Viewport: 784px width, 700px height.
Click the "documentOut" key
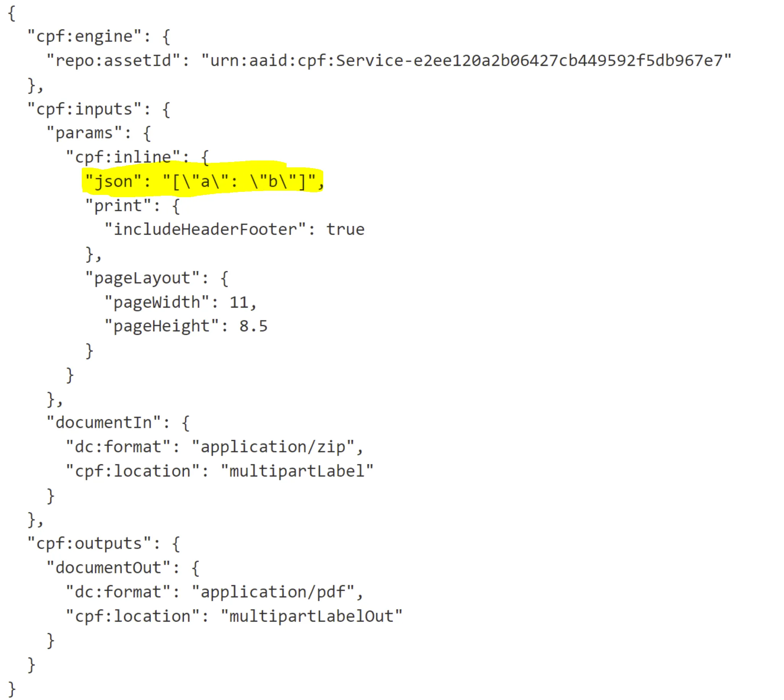(x=109, y=568)
